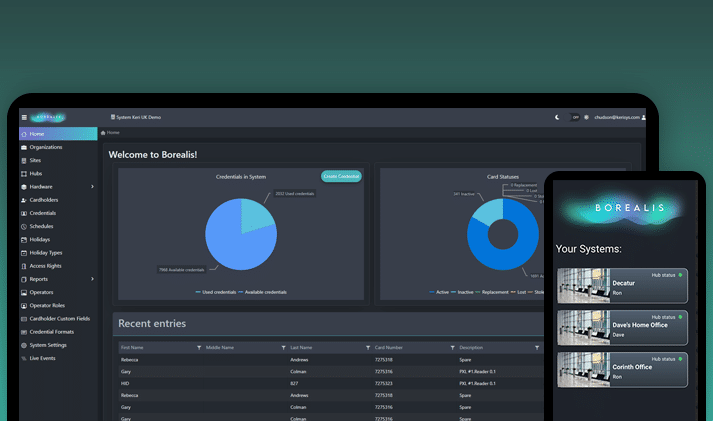Viewport: 713px width, 421px height.
Task: Click the 7275323 card number cell
Action: tap(383, 384)
